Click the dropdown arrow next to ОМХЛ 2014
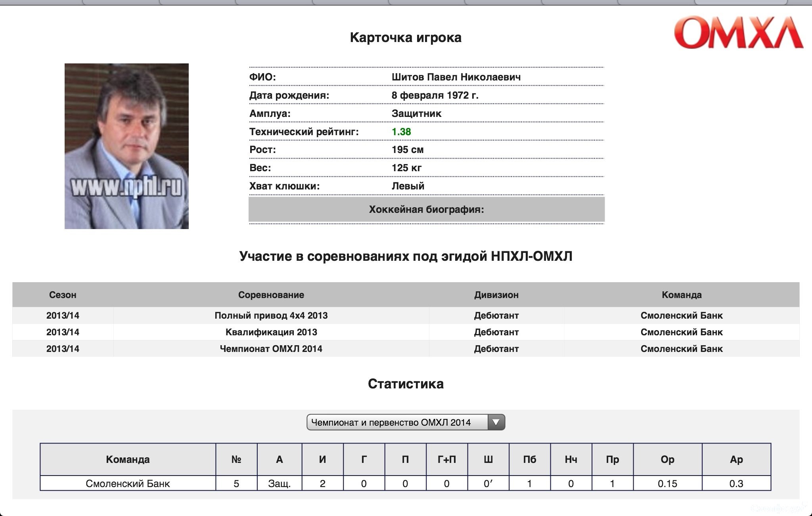812x516 pixels. tap(496, 422)
